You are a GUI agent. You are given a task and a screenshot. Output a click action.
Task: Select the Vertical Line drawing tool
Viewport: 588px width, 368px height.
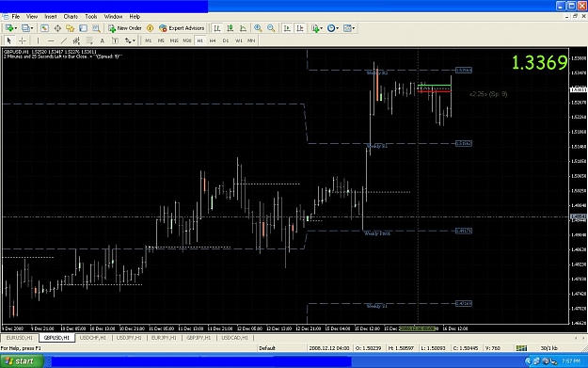[38, 40]
